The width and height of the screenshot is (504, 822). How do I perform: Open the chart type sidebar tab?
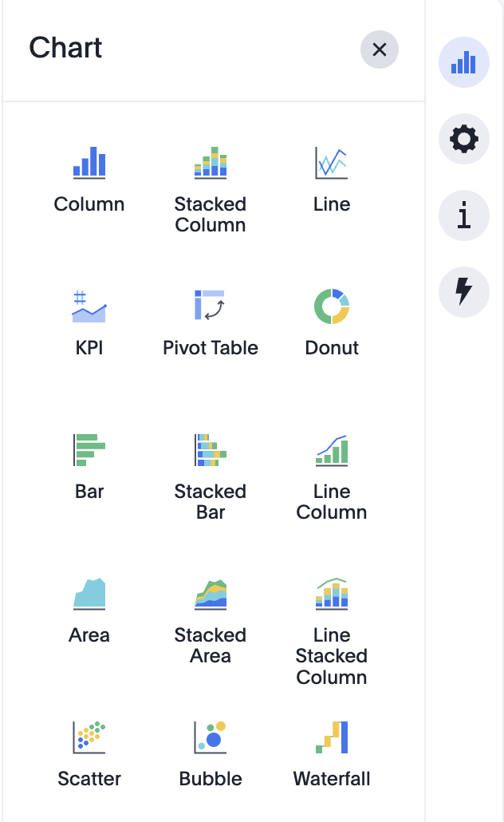tap(464, 62)
